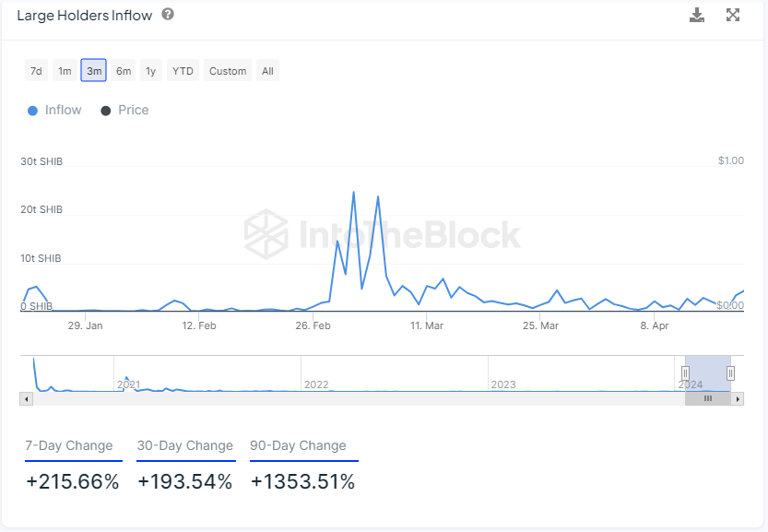Select the 1m time range
The height and width of the screenshot is (532, 768).
(x=65, y=71)
